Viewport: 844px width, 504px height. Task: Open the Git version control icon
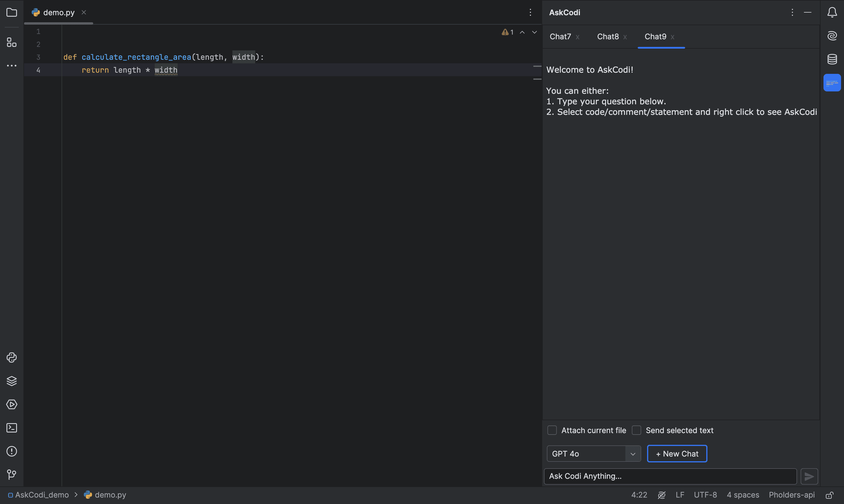pos(11,474)
